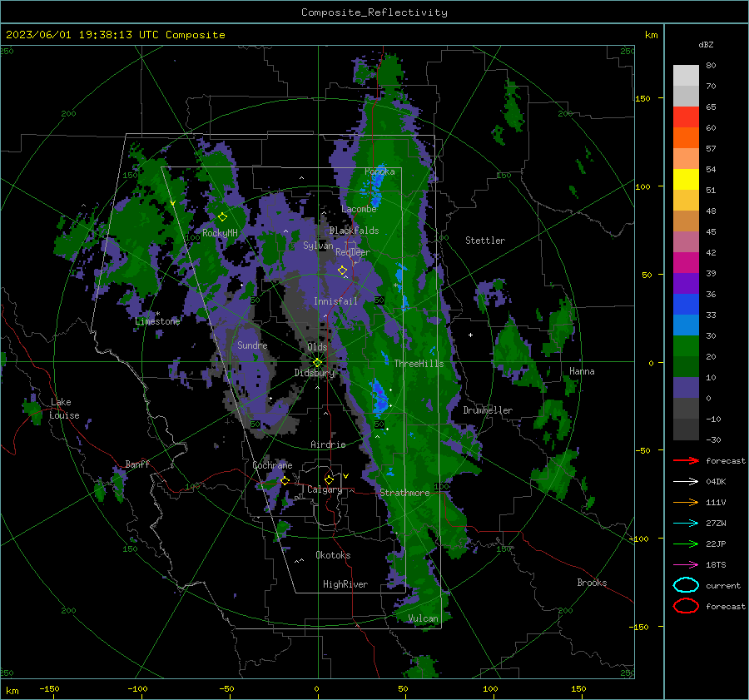Click the Strathmore label
Viewport: 749px width, 700px height.
404,493
